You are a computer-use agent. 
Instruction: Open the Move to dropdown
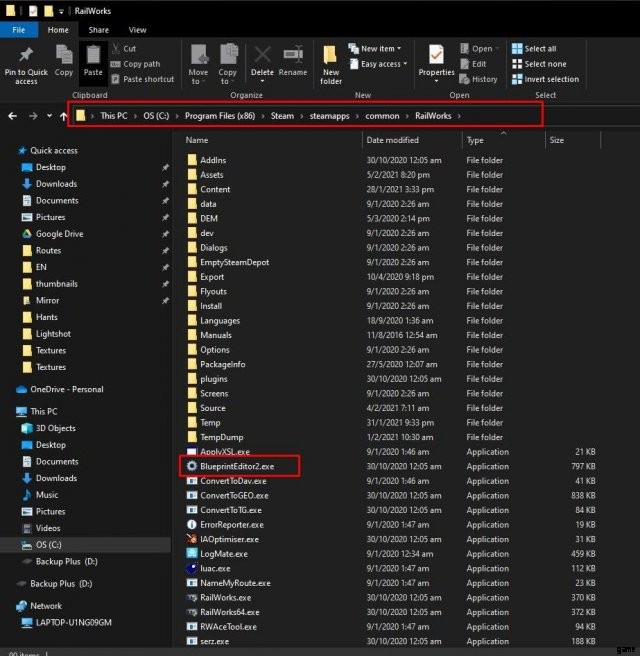198,62
